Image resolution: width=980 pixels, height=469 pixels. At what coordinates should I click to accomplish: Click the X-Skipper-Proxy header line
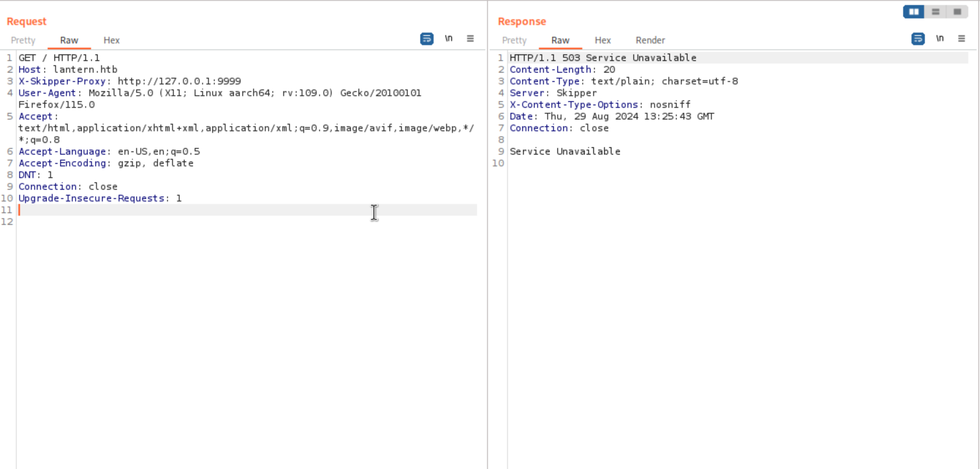pyautogui.click(x=129, y=81)
